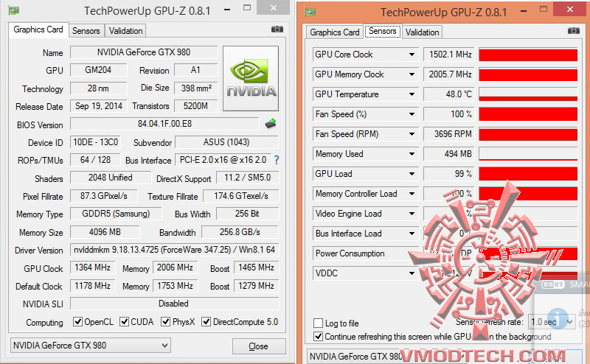Click the camera screenshot icon in left window
The image size is (590, 364).
(x=277, y=29)
